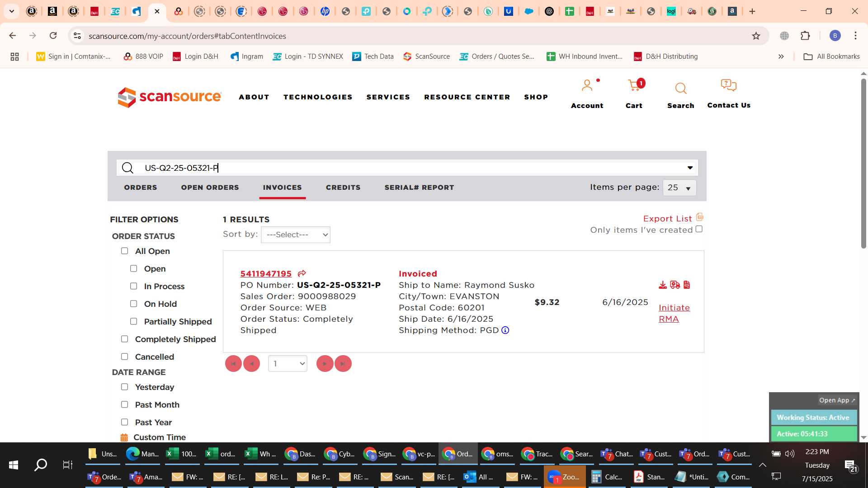Open Chrome three-dot menu
This screenshot has height=488, width=868.
[x=855, y=36]
